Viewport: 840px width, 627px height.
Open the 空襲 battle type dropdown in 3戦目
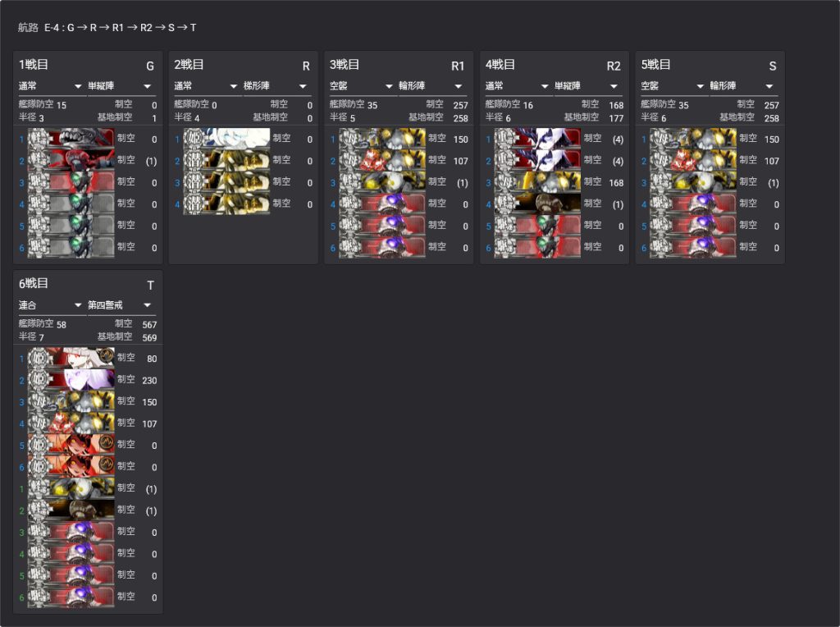(362, 86)
